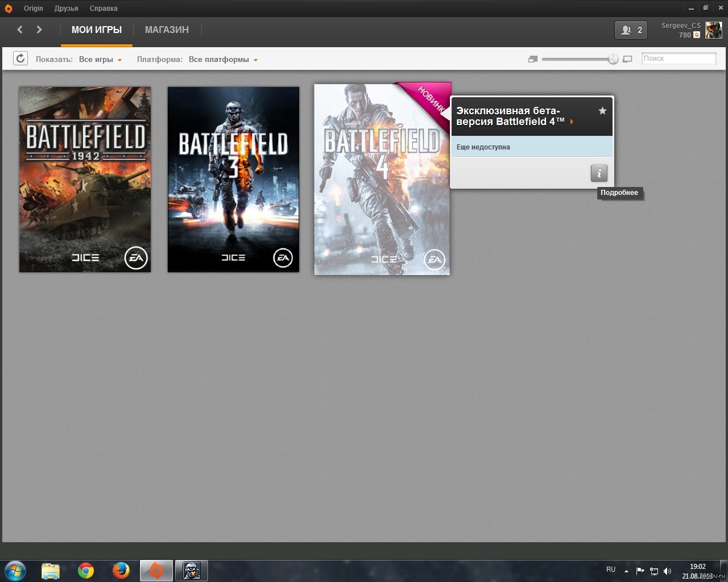The width and height of the screenshot is (728, 582).
Task: Go forward with the right arrow
Action: (39, 30)
